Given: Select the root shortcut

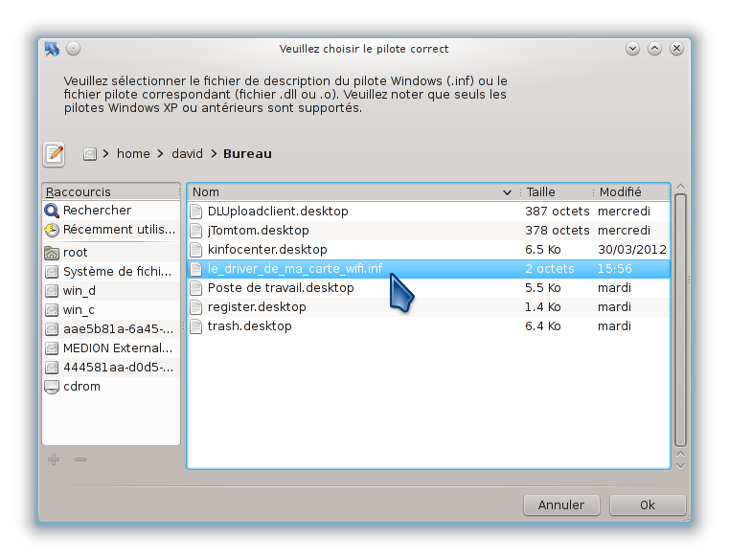Looking at the screenshot, I should click(111, 253).
